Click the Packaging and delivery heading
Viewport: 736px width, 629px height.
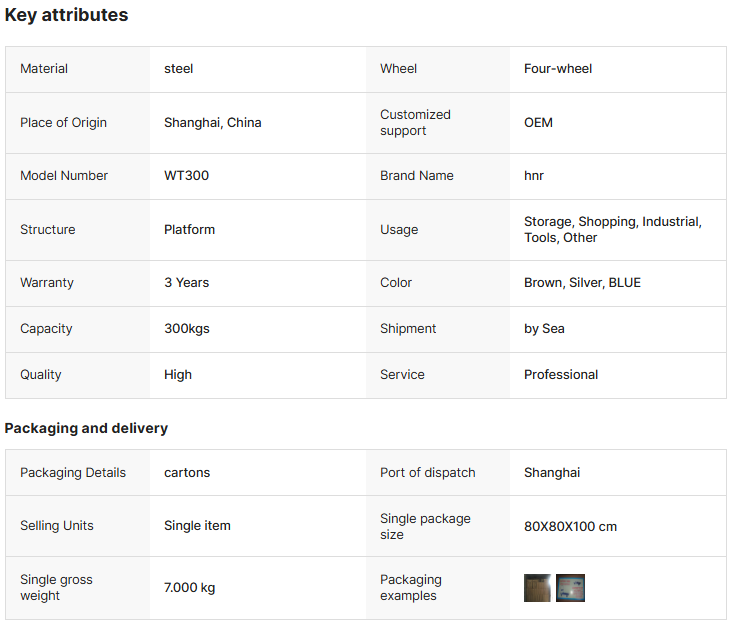coord(86,428)
